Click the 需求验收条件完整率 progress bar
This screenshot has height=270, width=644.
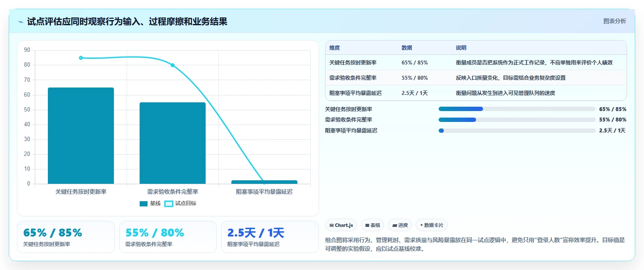tap(517, 120)
